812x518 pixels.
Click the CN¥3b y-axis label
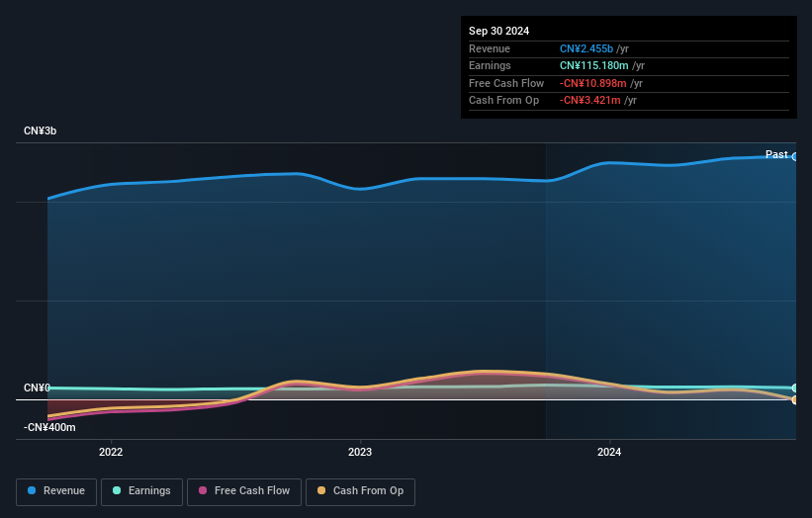tap(40, 130)
